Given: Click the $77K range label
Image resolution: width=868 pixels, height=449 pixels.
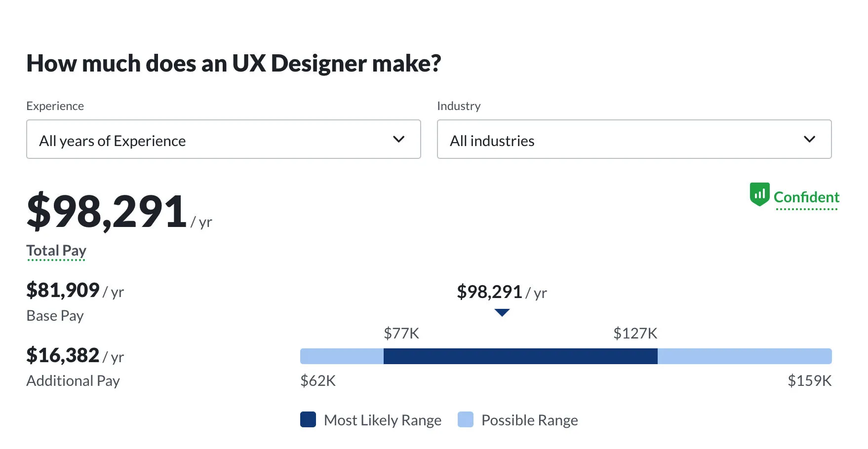Looking at the screenshot, I should [401, 334].
